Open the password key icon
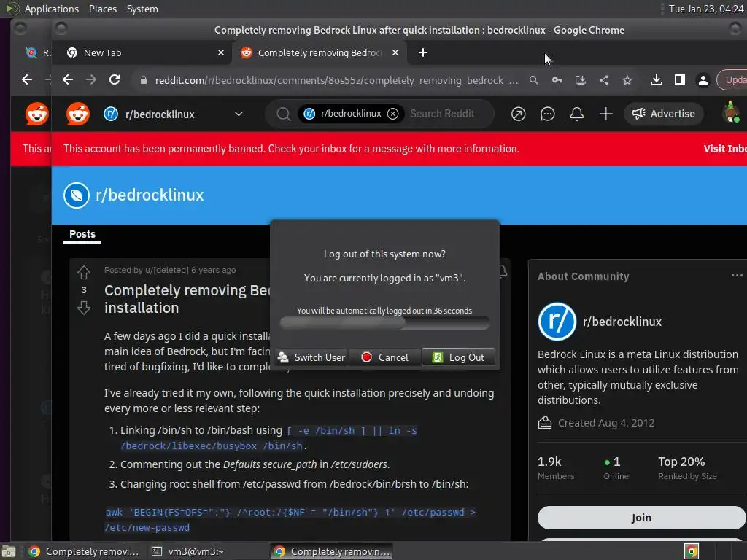Screen dimensions: 747x560 557,80
